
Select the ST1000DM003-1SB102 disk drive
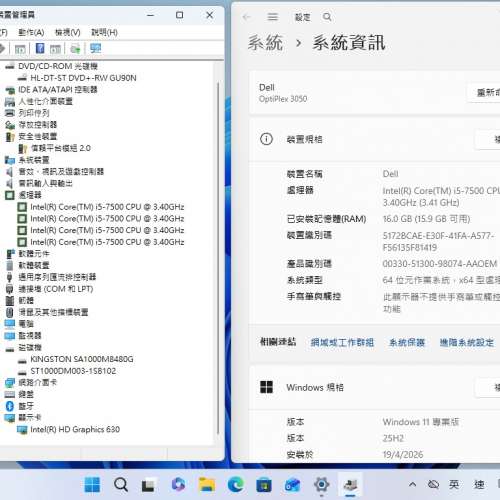click(73, 371)
